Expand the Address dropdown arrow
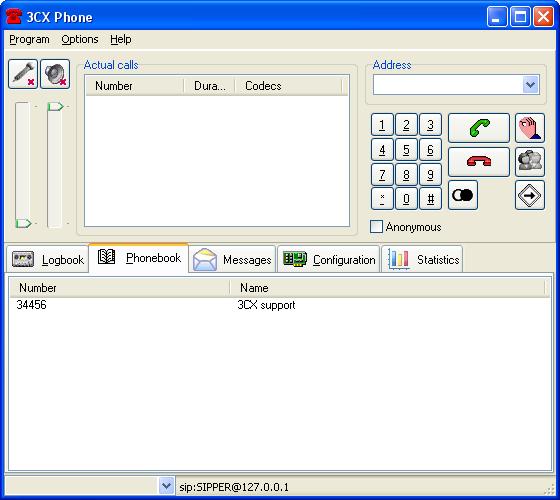The height and width of the screenshot is (500, 560). pyautogui.click(x=531, y=85)
